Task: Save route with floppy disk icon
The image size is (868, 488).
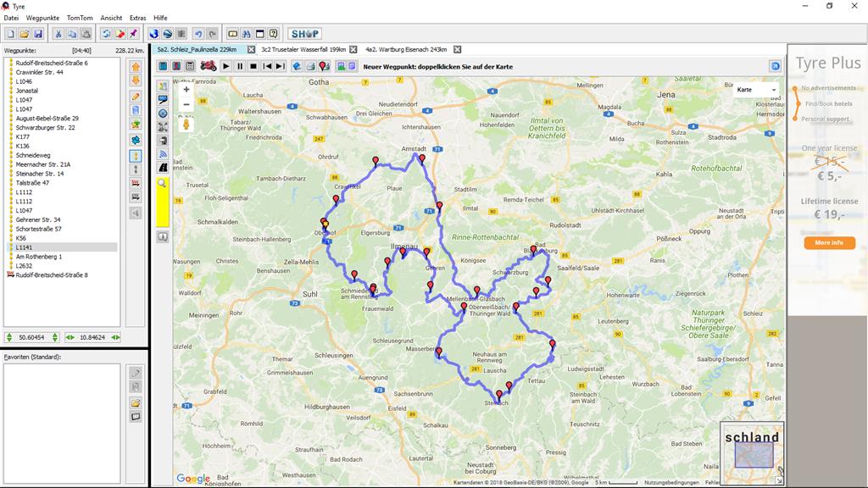Action: [x=38, y=34]
